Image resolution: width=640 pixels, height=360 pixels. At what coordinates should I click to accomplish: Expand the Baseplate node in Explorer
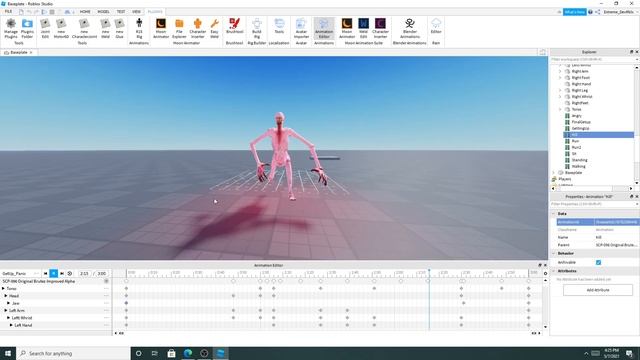coord(554,173)
